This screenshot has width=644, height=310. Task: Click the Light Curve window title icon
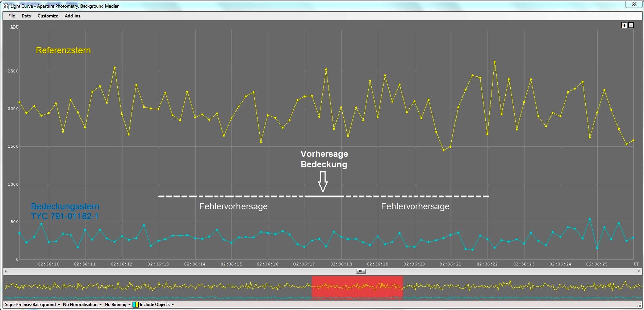pyautogui.click(x=6, y=6)
